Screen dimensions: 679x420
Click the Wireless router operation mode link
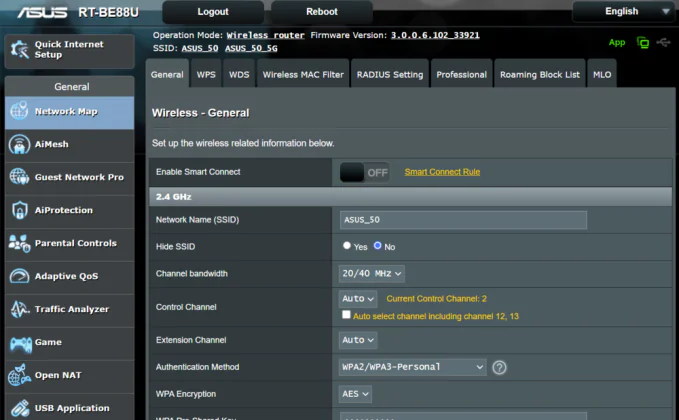click(265, 36)
